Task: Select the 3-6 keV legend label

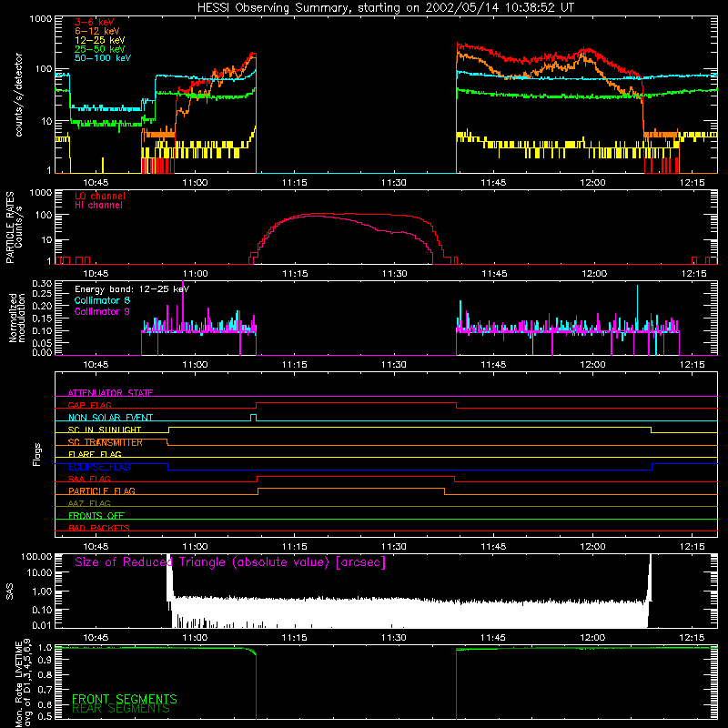Action: click(x=94, y=22)
